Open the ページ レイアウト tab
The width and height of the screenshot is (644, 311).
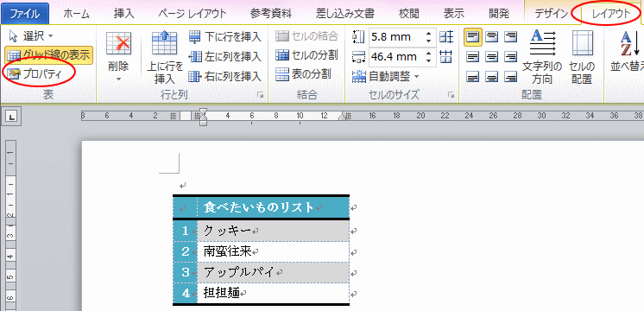tap(193, 14)
